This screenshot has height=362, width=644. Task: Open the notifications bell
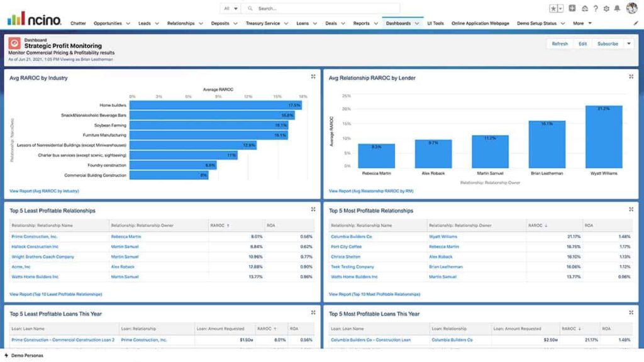point(617,8)
